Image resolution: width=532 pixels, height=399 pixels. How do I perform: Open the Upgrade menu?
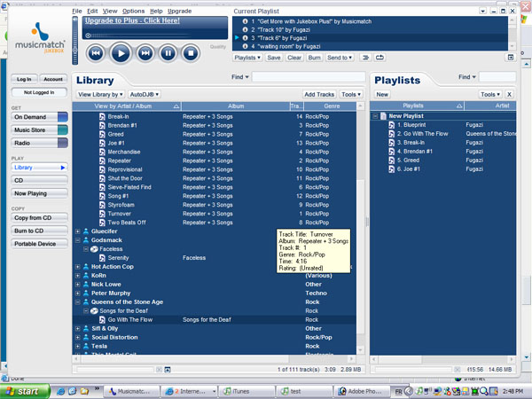(x=179, y=11)
